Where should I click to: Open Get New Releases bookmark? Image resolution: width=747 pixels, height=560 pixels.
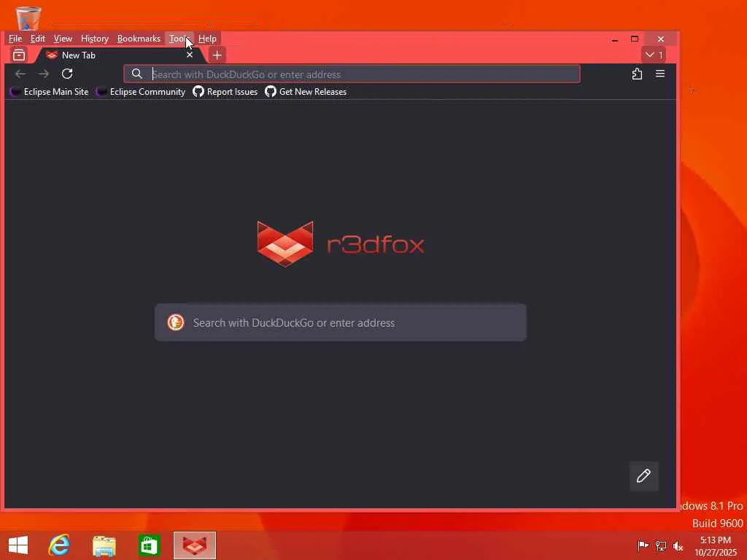[x=306, y=92]
